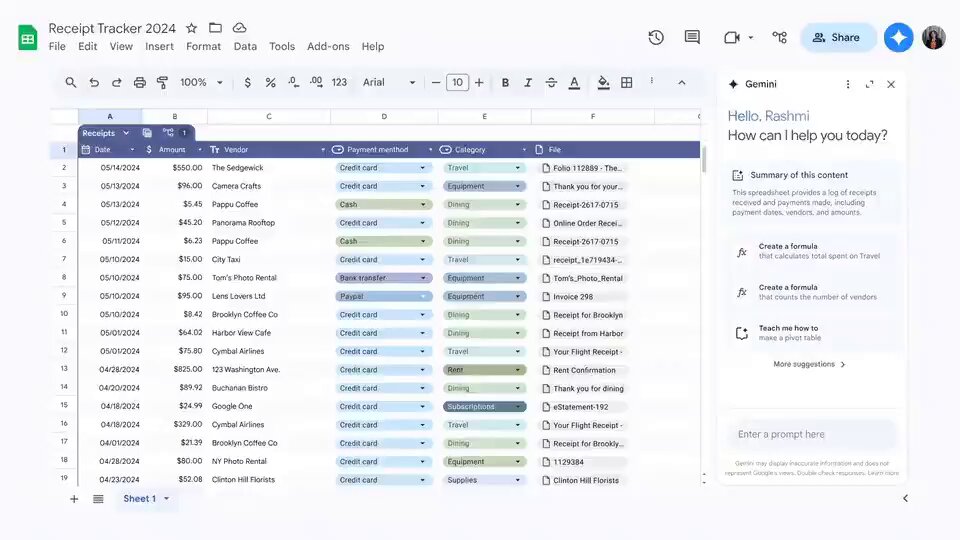Decrease decimal places

(293, 83)
